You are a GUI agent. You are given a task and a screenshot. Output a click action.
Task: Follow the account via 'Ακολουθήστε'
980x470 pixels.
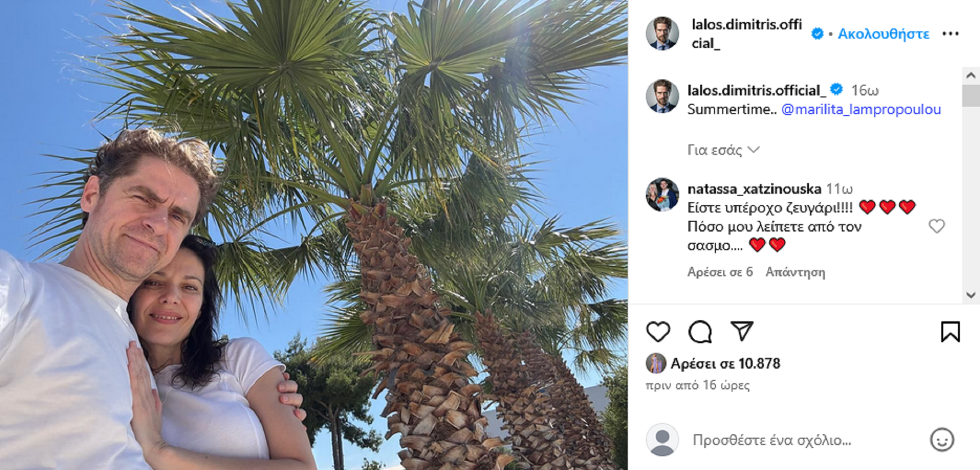883,34
